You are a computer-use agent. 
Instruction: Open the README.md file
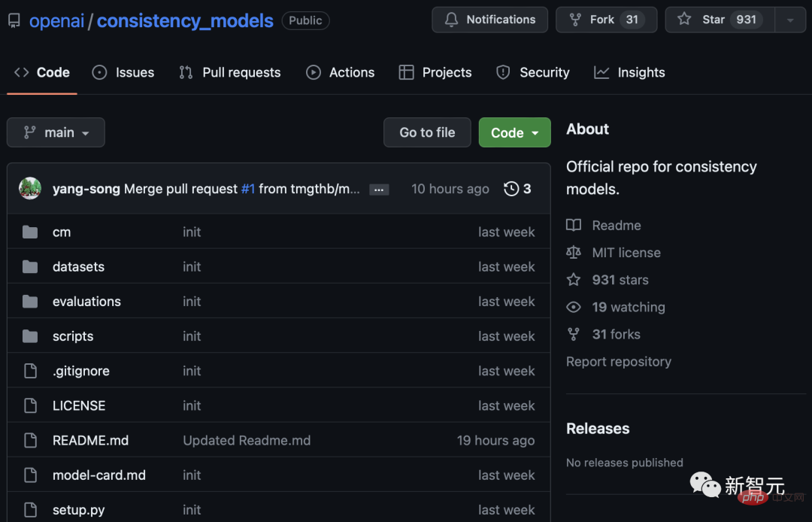pos(90,441)
